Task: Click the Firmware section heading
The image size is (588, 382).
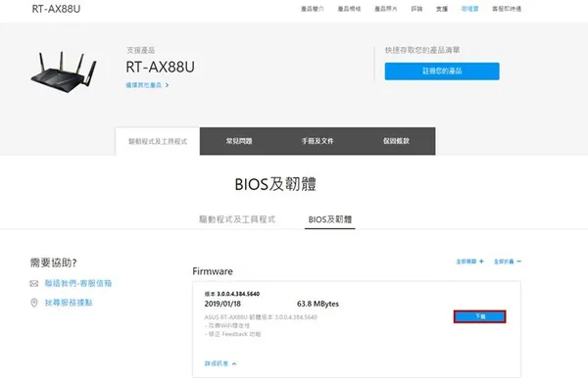Action: [213, 271]
